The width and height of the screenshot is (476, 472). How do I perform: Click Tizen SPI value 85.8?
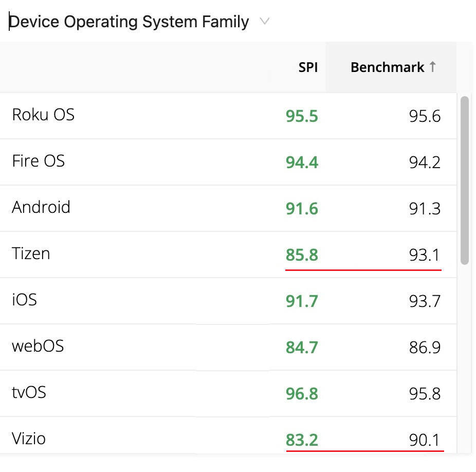click(302, 255)
